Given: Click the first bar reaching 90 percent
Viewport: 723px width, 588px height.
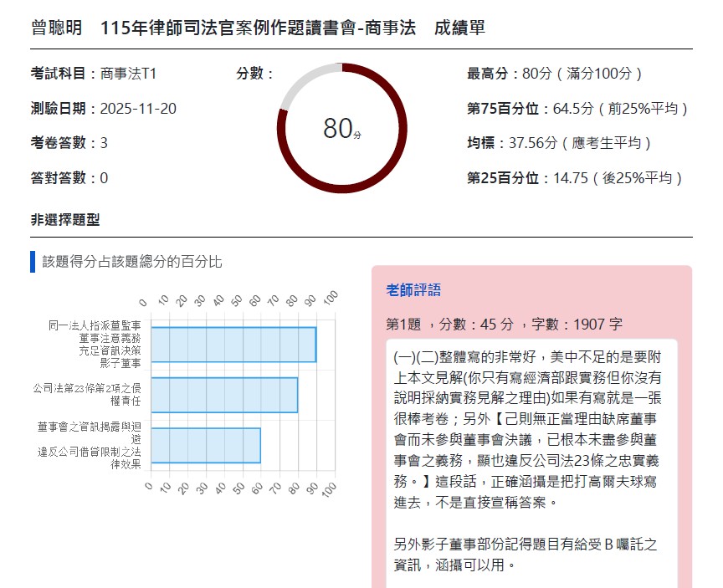Looking at the screenshot, I should coord(233,345).
